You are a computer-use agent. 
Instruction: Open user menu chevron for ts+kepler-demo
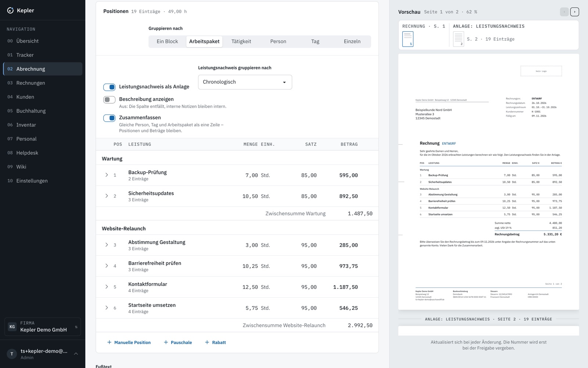[76, 354]
